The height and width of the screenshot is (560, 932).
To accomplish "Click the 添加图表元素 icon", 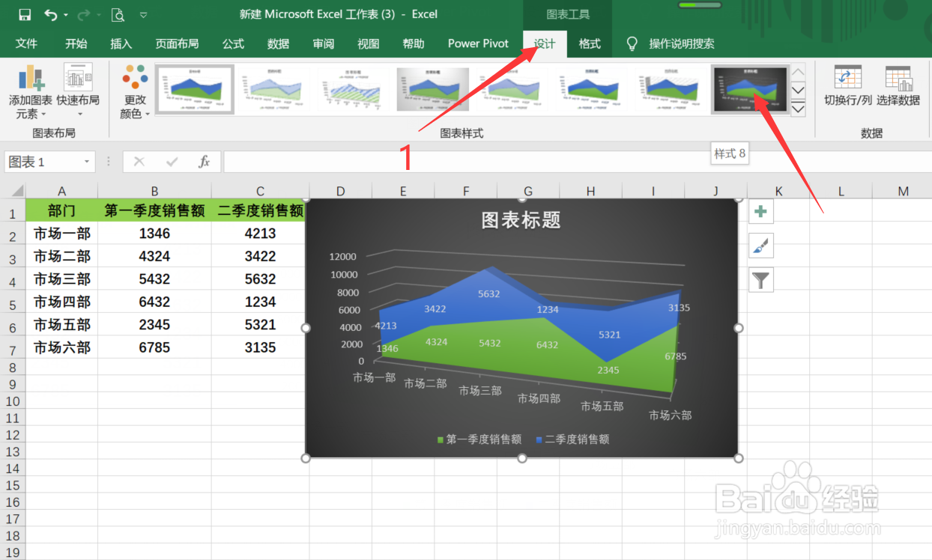I will point(28,79).
